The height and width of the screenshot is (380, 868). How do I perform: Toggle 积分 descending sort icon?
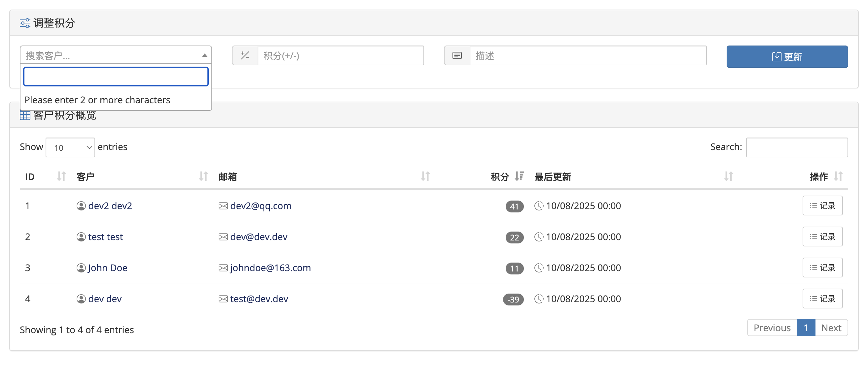(x=519, y=176)
